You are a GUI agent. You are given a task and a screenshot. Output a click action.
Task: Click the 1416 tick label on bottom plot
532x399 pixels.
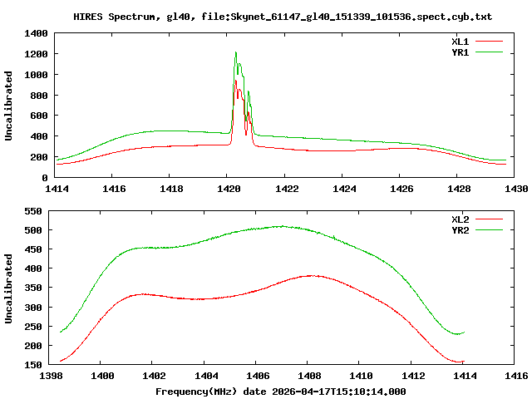pyautogui.click(x=516, y=376)
